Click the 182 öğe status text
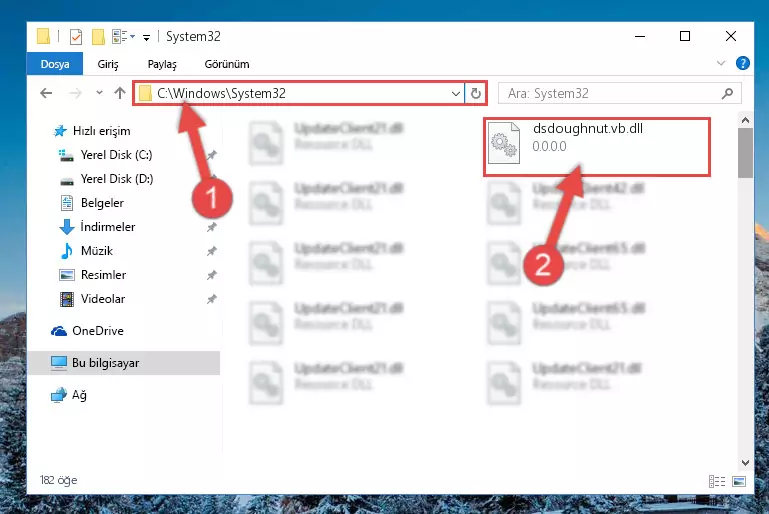The image size is (769, 514). click(x=58, y=480)
